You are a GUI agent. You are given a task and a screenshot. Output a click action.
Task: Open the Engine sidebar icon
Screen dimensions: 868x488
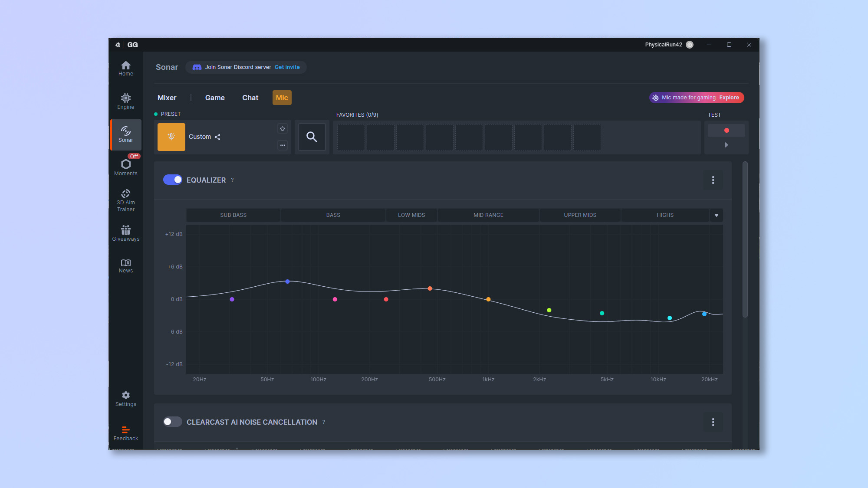click(x=125, y=102)
